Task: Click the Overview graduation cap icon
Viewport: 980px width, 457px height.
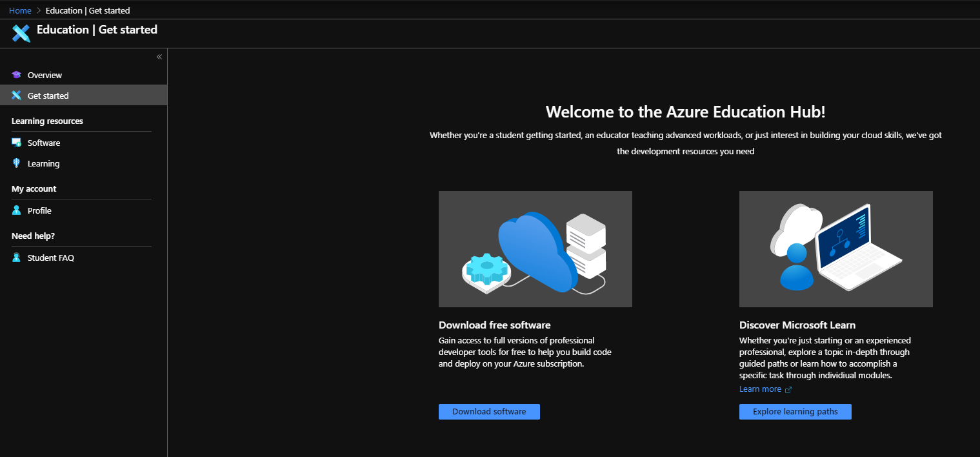Action: 17,75
